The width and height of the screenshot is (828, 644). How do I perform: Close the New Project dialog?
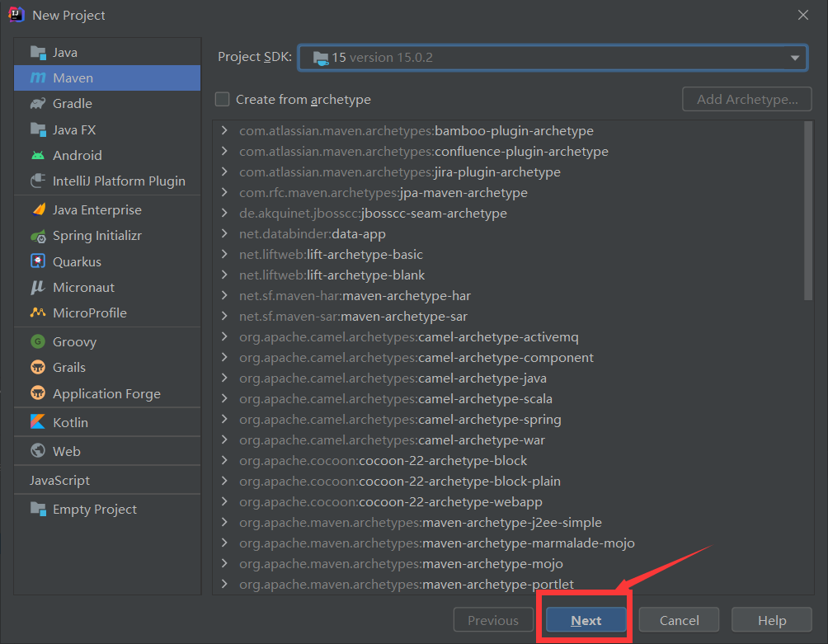pyautogui.click(x=803, y=15)
